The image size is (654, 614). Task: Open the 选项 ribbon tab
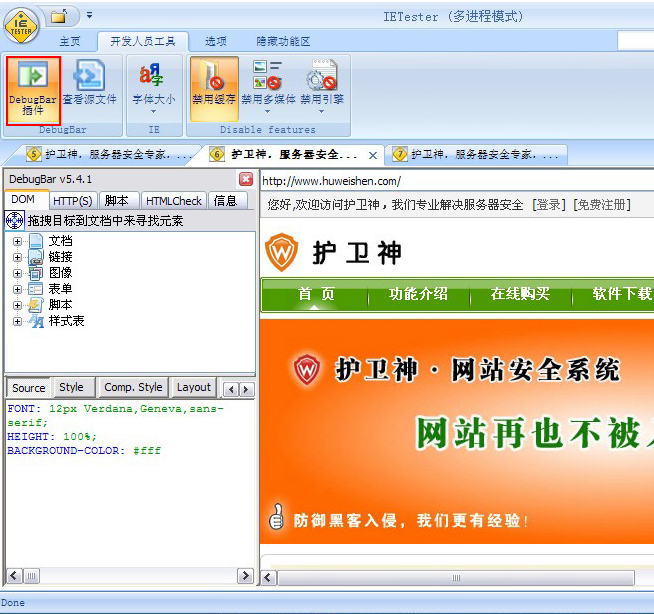click(216, 41)
